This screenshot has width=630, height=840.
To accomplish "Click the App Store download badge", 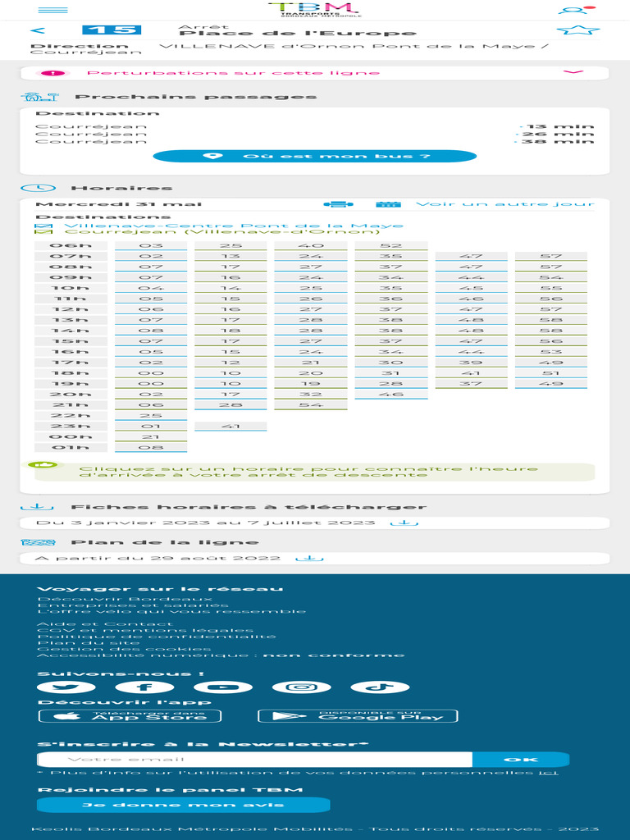I will click(130, 716).
